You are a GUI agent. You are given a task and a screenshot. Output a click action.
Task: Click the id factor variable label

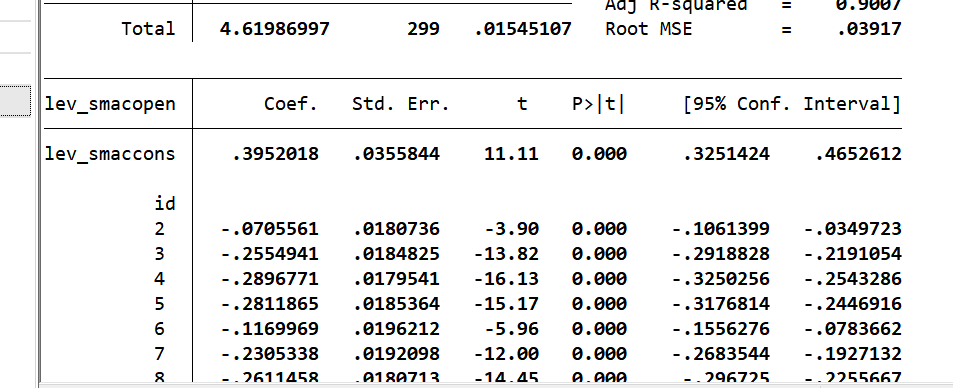165,203
